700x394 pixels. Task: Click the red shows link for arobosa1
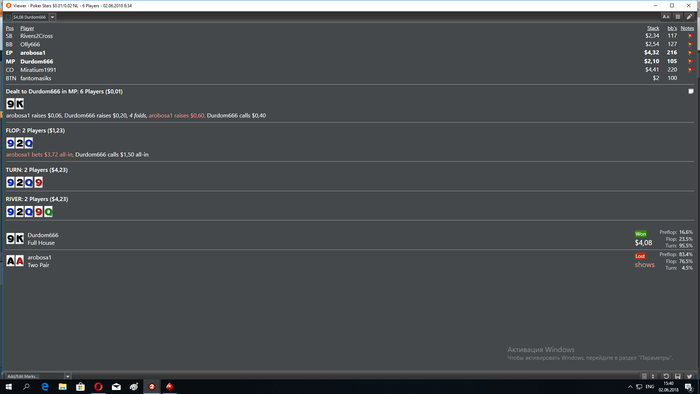pos(645,265)
